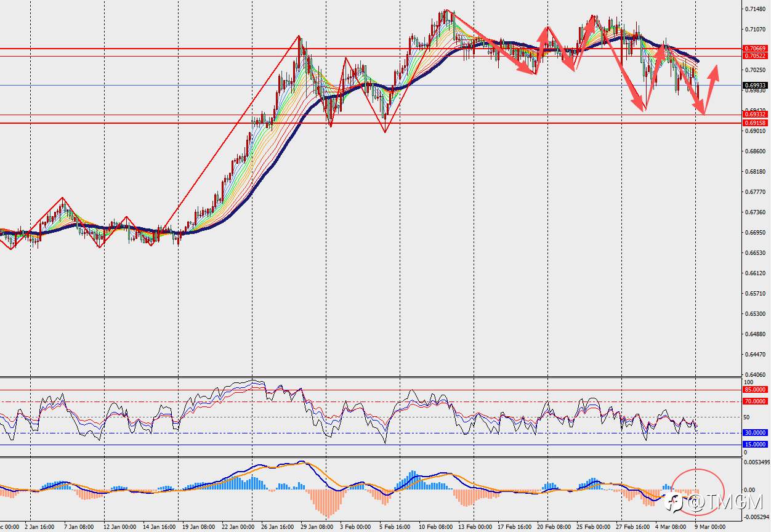This screenshot has width=771, height=532.
Task: Click the current price label 0.69933
Action: (x=754, y=86)
